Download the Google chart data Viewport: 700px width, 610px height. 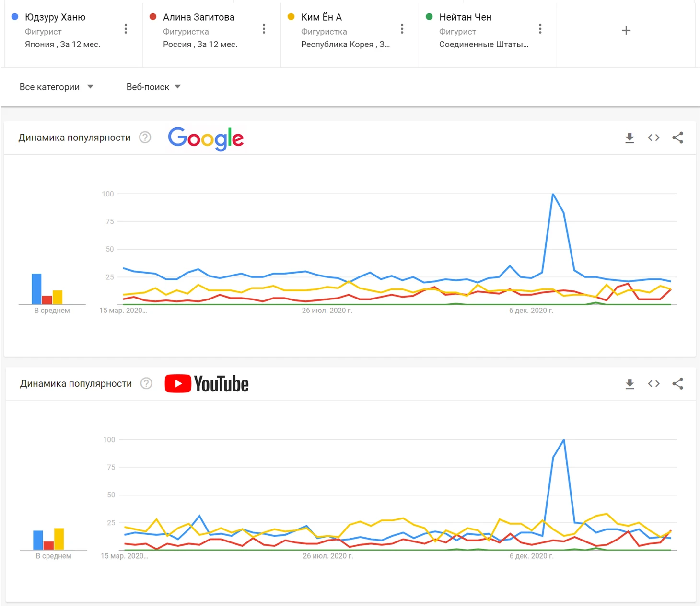click(630, 138)
